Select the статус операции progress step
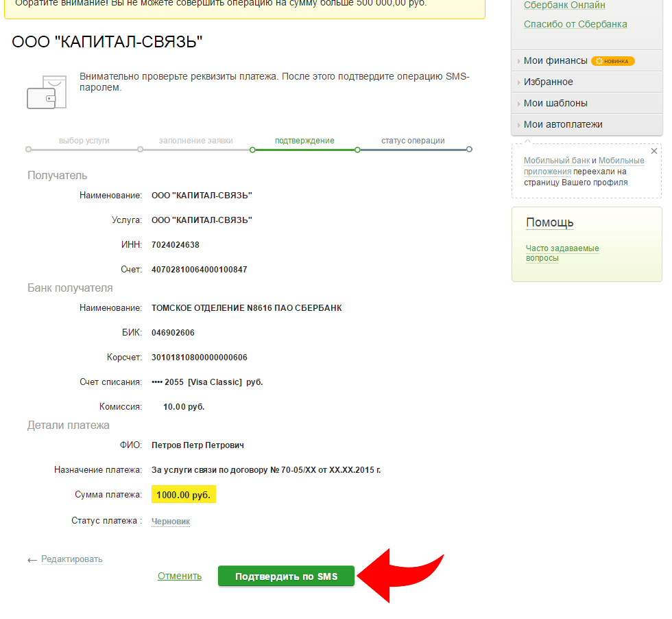Viewport: 672px width, 619px height. [x=413, y=141]
